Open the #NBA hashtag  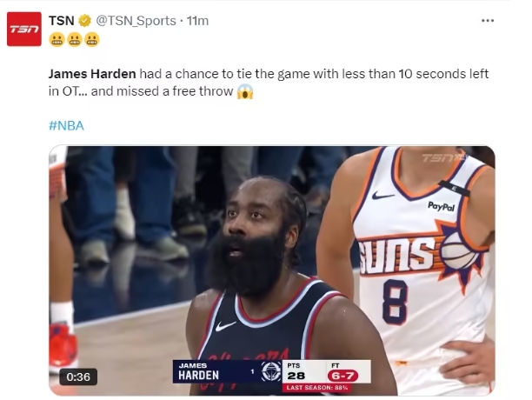[66, 126]
